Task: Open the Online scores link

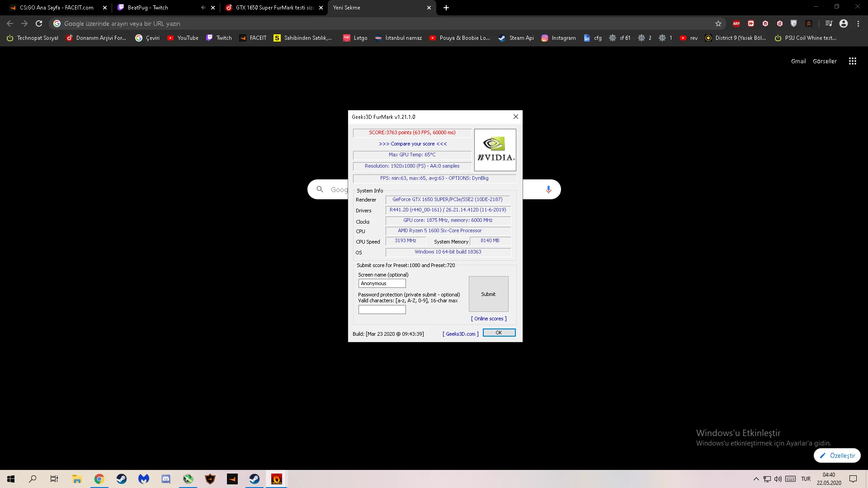Action: point(488,318)
